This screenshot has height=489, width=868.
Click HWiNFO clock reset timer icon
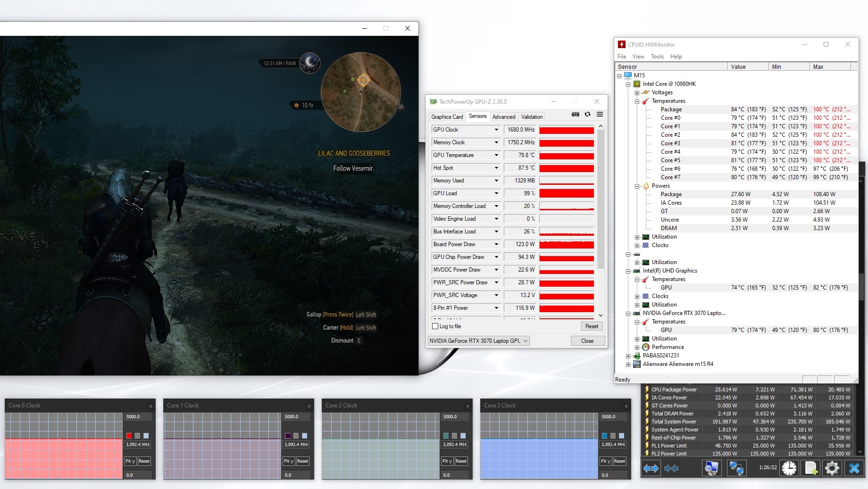pos(789,468)
